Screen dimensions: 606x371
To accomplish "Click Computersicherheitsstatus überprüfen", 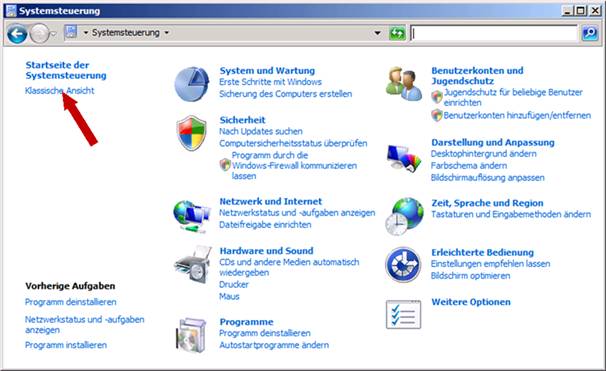I will point(293,143).
